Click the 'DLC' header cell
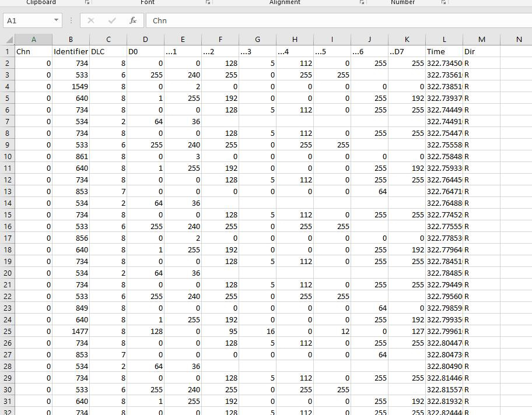This screenshot has height=415, width=532. pyautogui.click(x=108, y=51)
